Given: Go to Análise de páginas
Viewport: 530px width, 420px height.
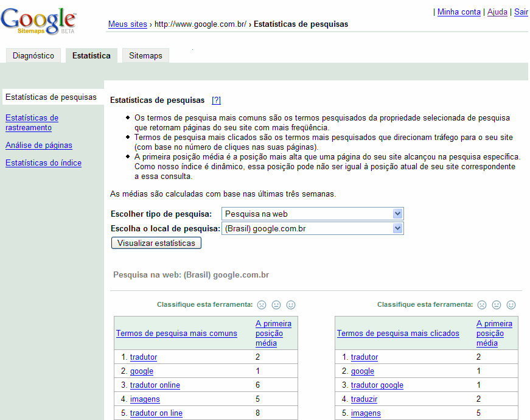Looking at the screenshot, I should pos(39,145).
